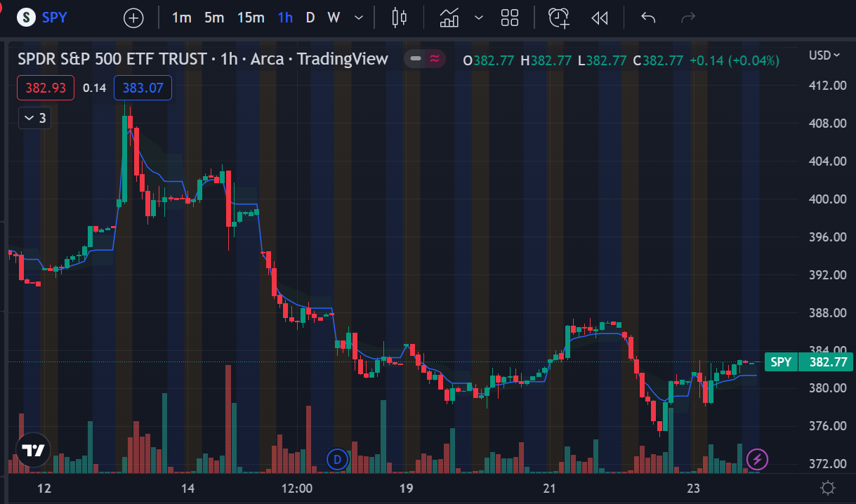Click the pink approximate-data indicator icon
The image size is (856, 504).
pyautogui.click(x=435, y=59)
